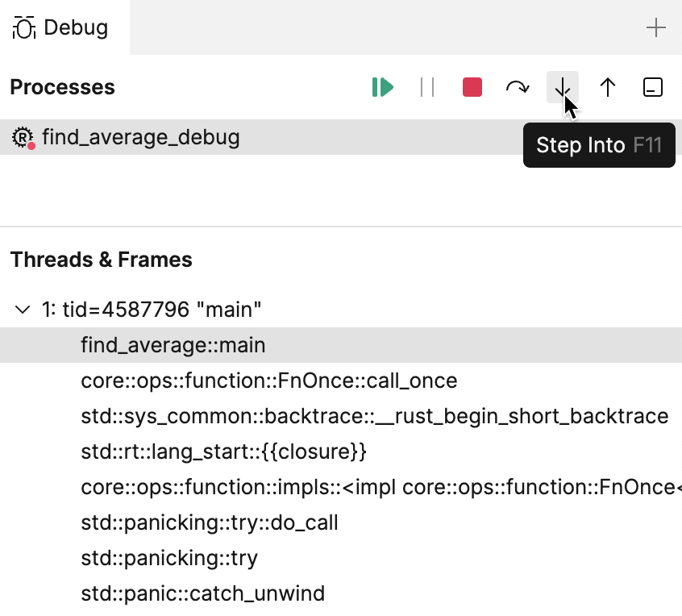This screenshot has width=682, height=616.
Task: Click the Step Over icon
Action: (x=517, y=87)
